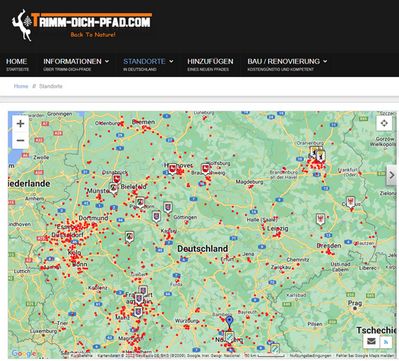399x361 pixels.
Task: Click the blue location pin near Nürnberg
Action: tap(229, 322)
